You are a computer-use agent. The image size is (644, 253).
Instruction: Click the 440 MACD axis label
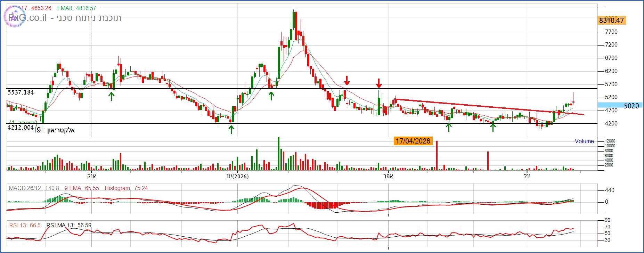coord(610,190)
